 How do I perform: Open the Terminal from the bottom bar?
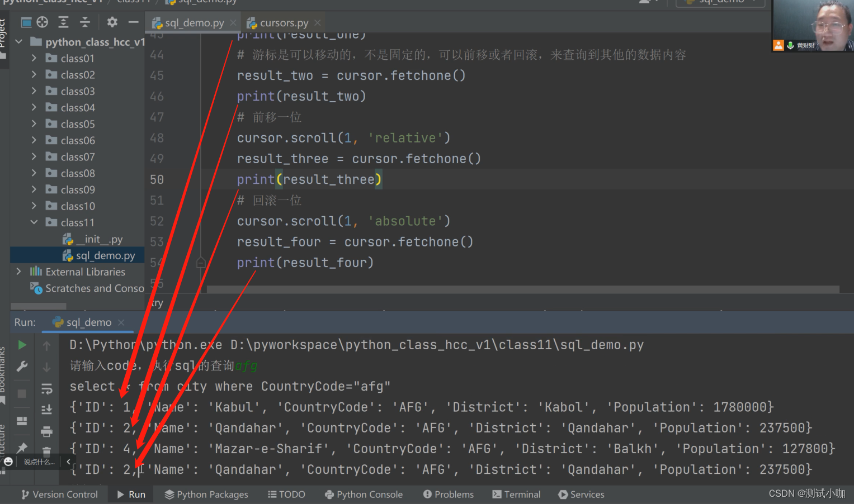[x=516, y=495]
